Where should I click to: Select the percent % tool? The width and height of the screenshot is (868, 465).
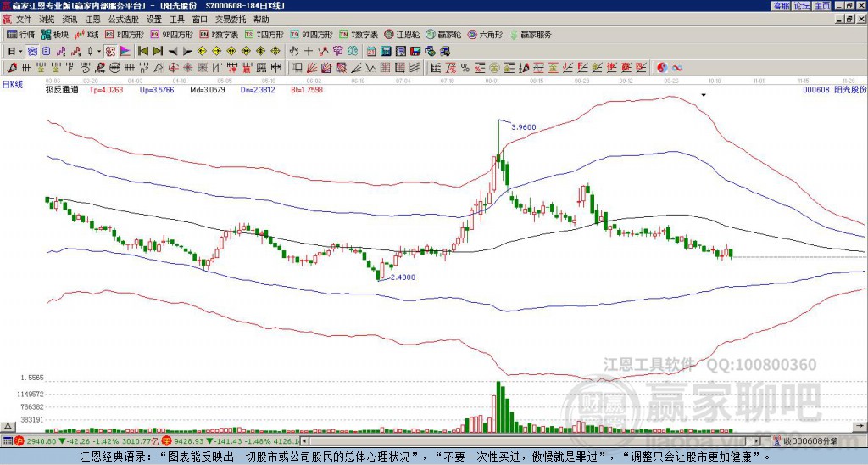coord(465,68)
